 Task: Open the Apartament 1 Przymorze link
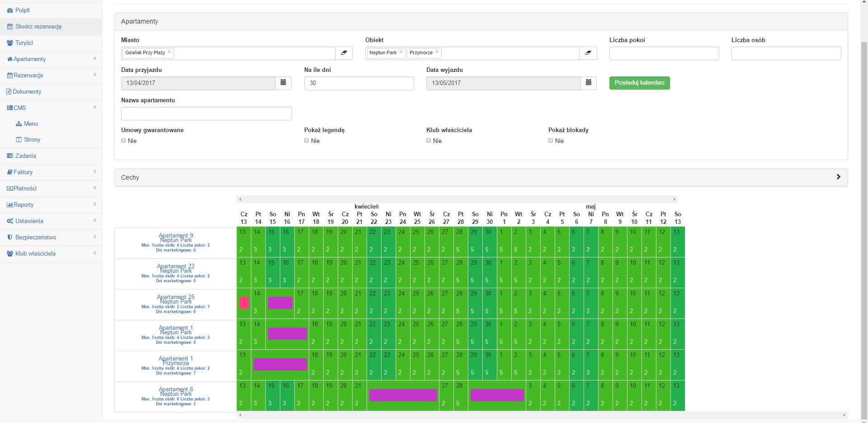[176, 361]
